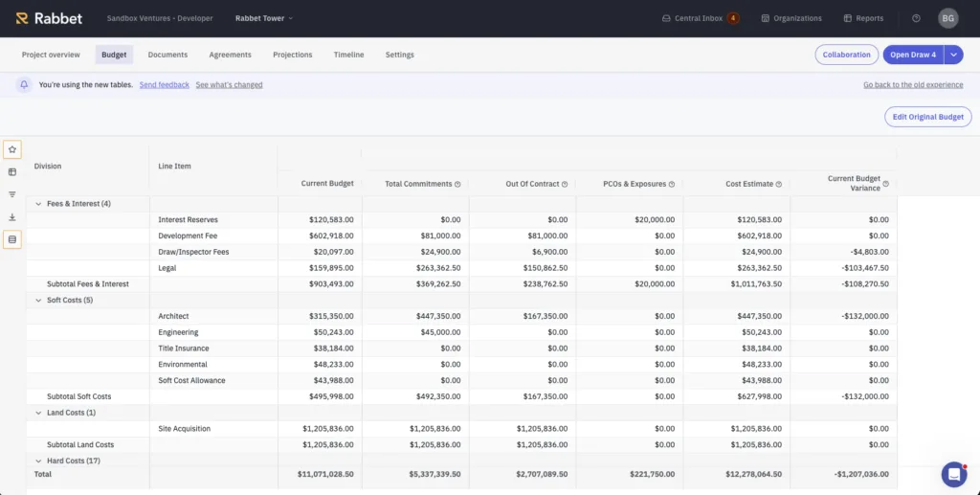Go to Project overview tab

(x=51, y=55)
